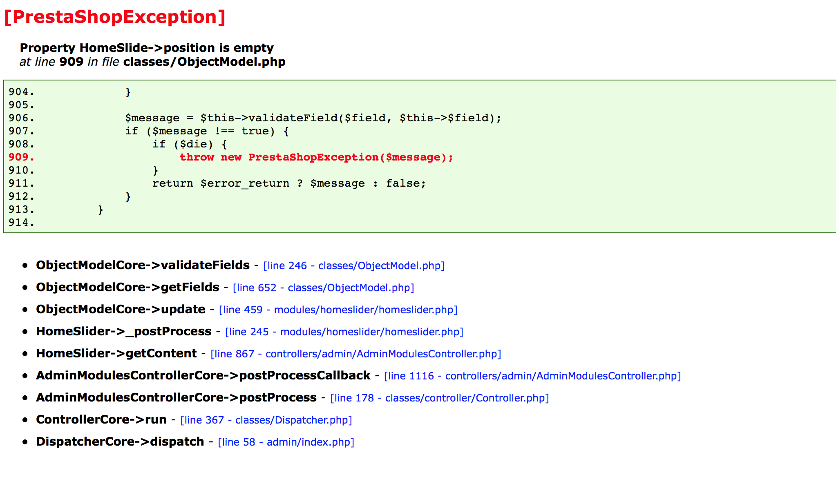
Task: Click 'AdminModulesControllerCore->postProcess' stack entry
Action: tap(176, 397)
